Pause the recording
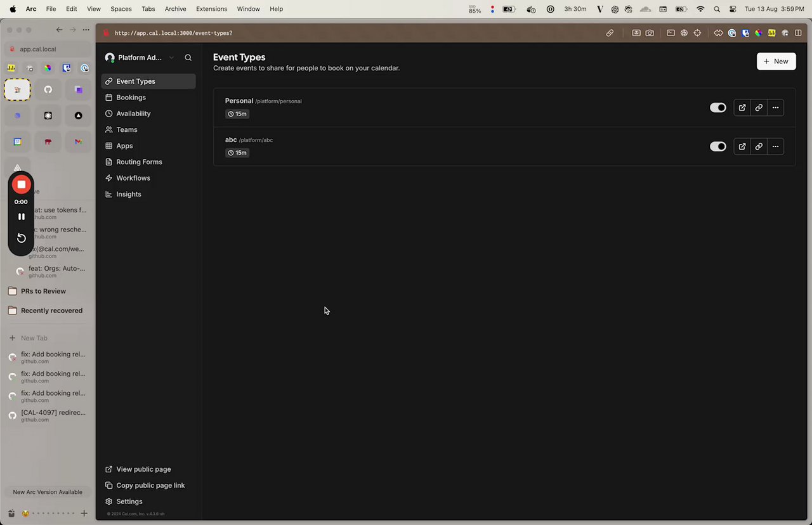Viewport: 812px width, 525px height. [21, 217]
